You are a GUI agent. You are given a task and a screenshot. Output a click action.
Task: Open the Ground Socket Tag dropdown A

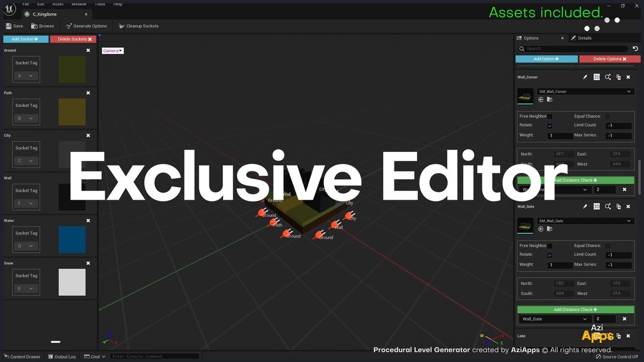(x=25, y=76)
